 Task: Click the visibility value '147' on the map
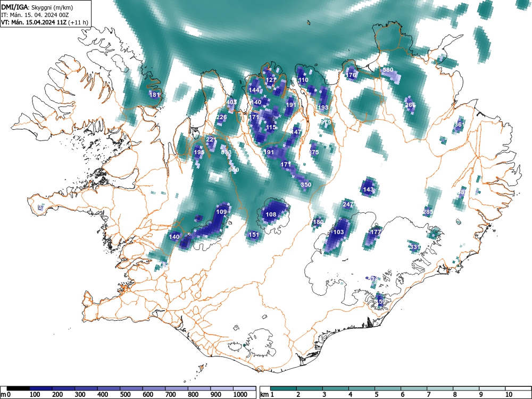[296, 132]
